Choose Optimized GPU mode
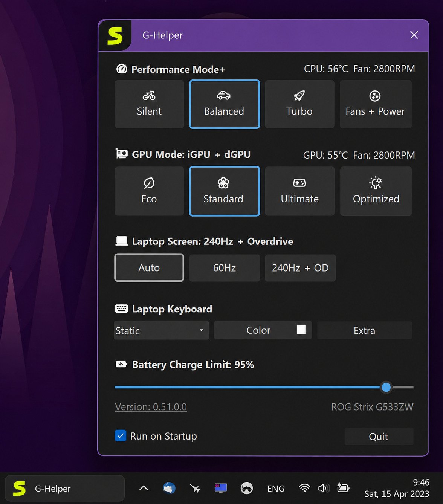 click(376, 191)
